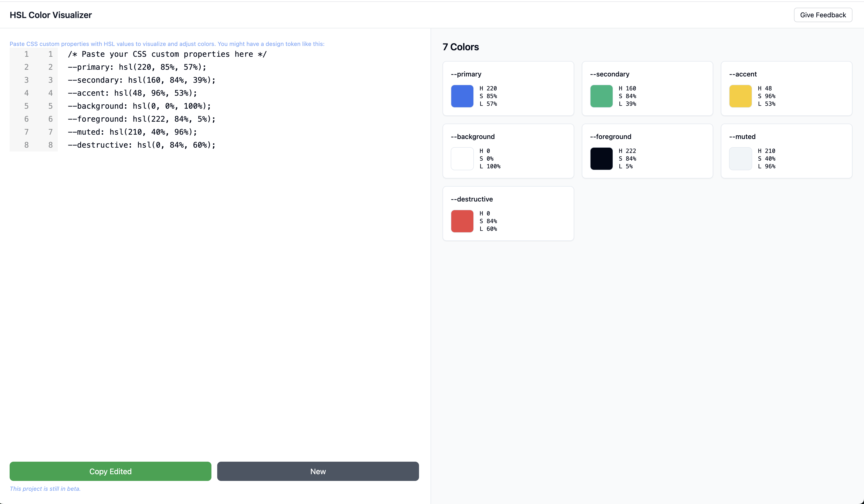The image size is (864, 504).
Task: Click the '--destructive: hsl(0, 84%, 60%);' code line
Action: pos(142,145)
